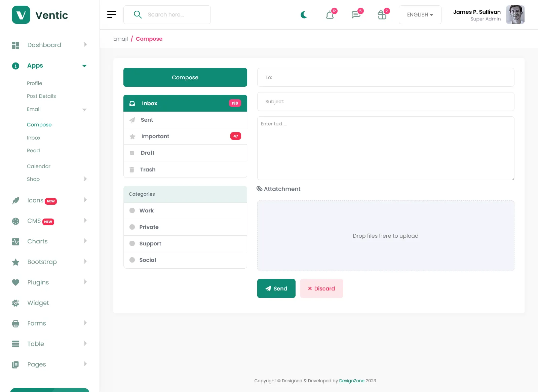Open the DexignZone footer link
Screen dimensions: 538x392
click(352, 381)
